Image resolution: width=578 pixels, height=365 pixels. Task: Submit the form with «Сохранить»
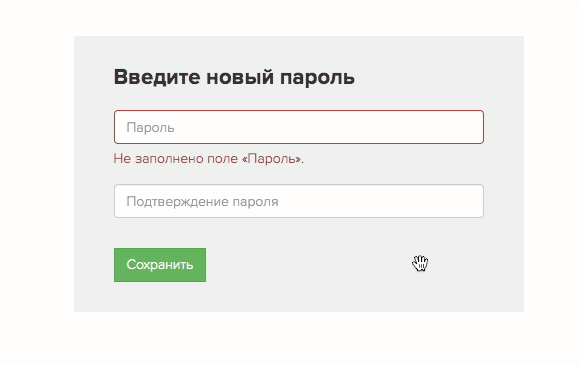pos(160,265)
